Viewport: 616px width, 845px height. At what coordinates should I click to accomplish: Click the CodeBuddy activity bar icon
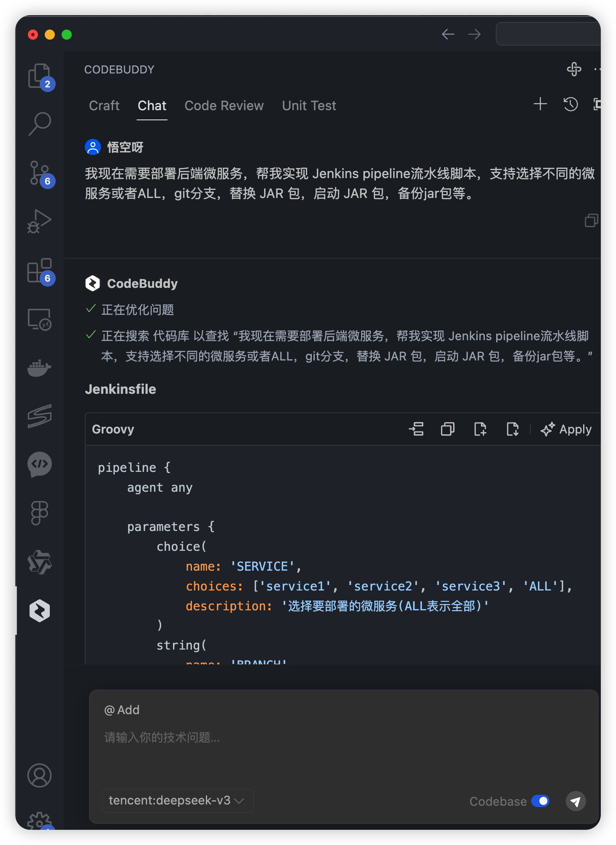[x=39, y=610]
